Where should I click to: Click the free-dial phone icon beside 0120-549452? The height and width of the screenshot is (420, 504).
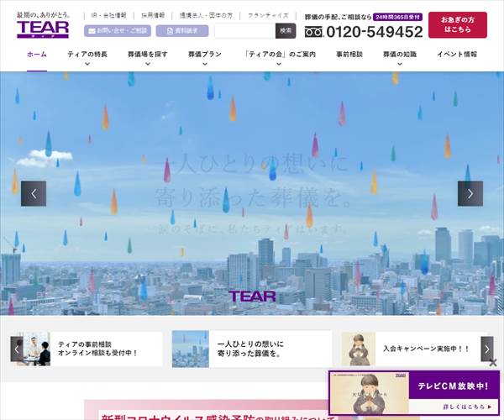point(313,32)
